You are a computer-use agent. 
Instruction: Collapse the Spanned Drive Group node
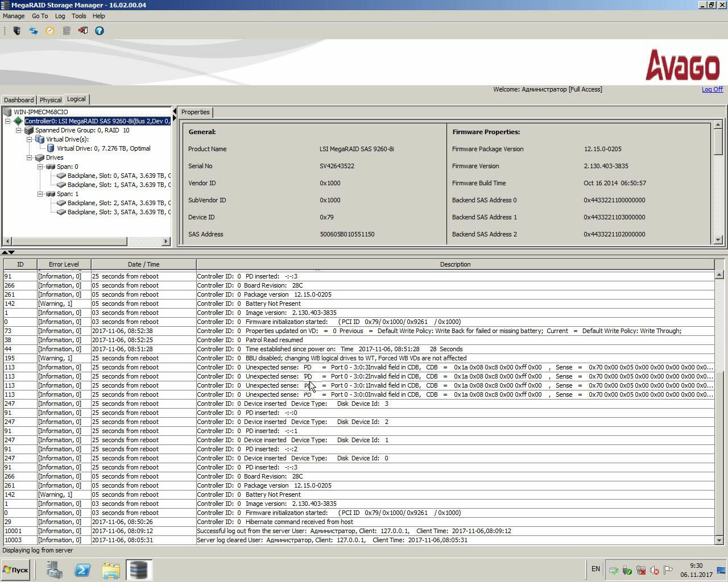click(x=19, y=130)
